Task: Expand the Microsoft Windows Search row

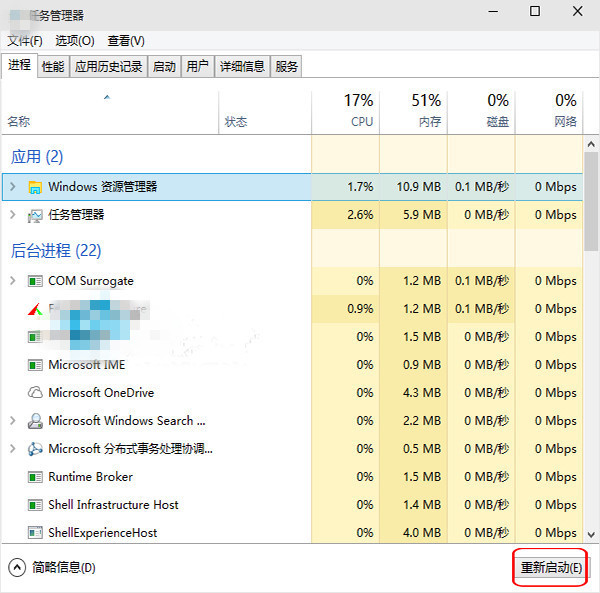Action: (x=13, y=421)
